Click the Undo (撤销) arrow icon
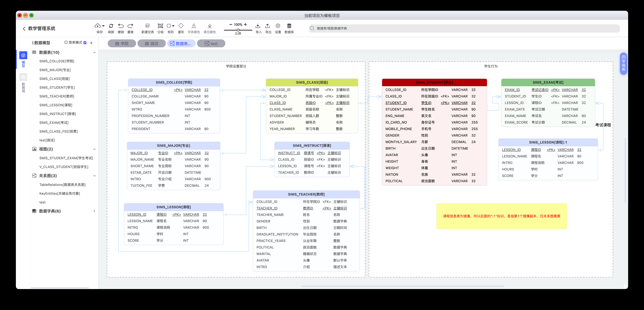 coord(121,26)
